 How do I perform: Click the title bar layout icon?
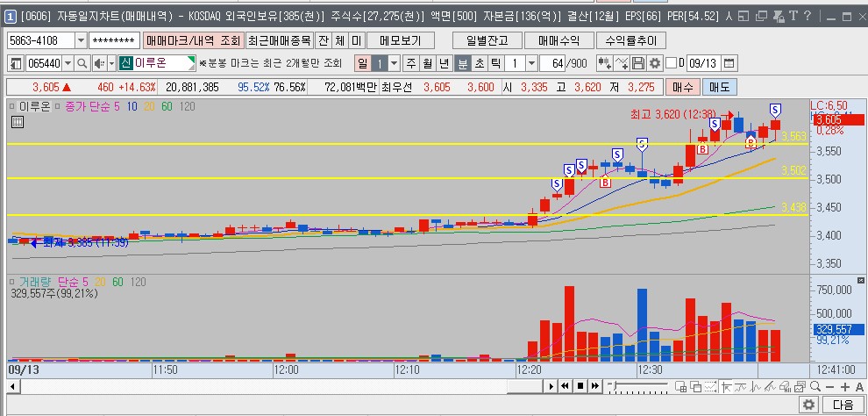coord(744,17)
